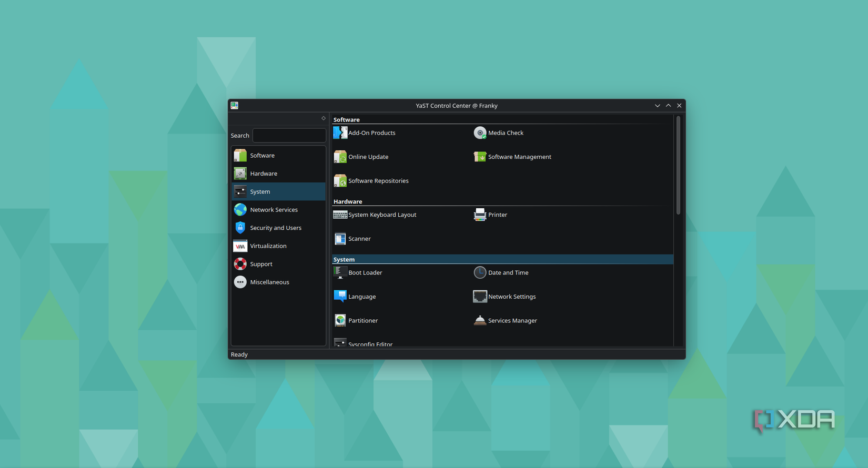
Task: Open the Scanner module icon
Action: click(x=340, y=239)
